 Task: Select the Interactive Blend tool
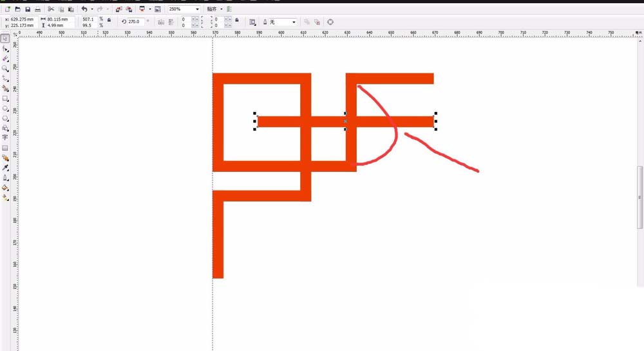pyautogui.click(x=5, y=158)
